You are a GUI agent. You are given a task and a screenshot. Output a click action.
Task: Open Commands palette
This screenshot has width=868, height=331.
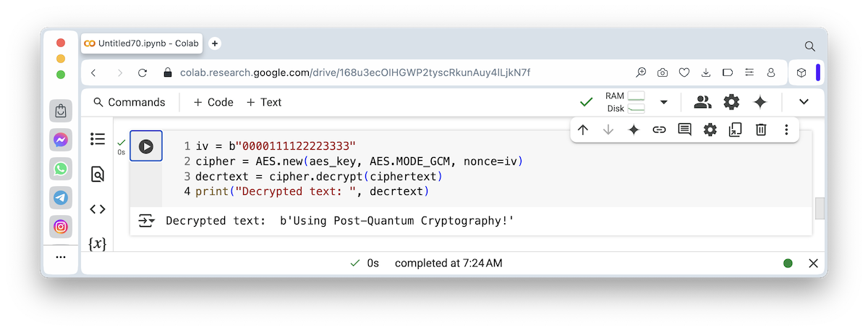[x=129, y=102]
